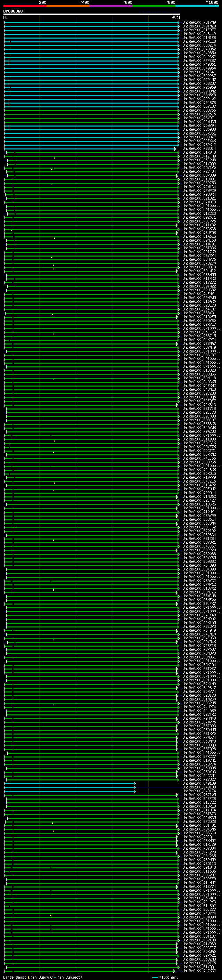
Task: Click the Large gaps legend text
Action: tap(43, 977)
